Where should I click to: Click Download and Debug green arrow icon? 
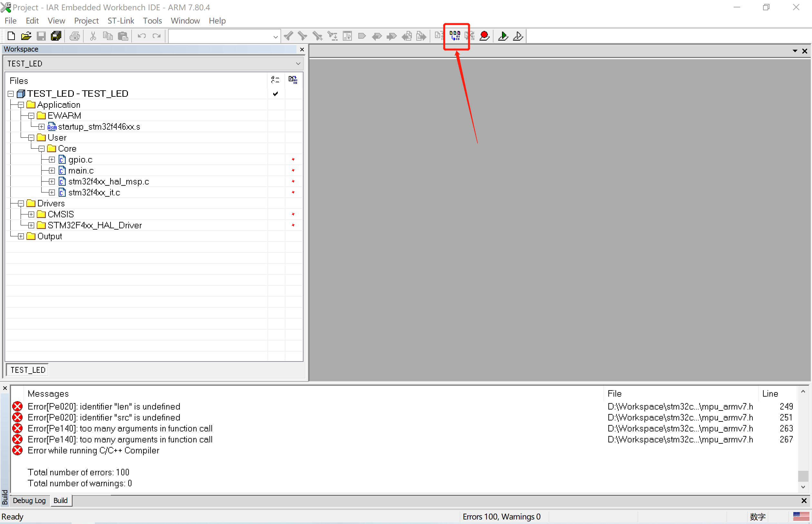503,36
